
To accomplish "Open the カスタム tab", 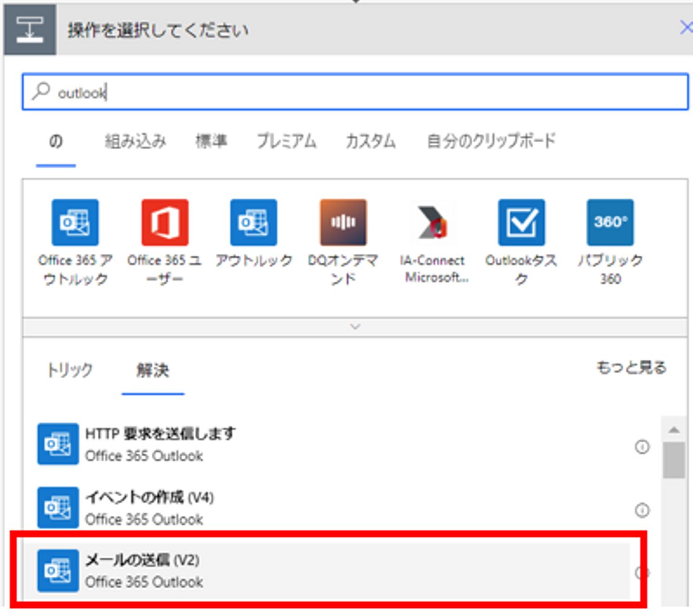I will coord(371,141).
